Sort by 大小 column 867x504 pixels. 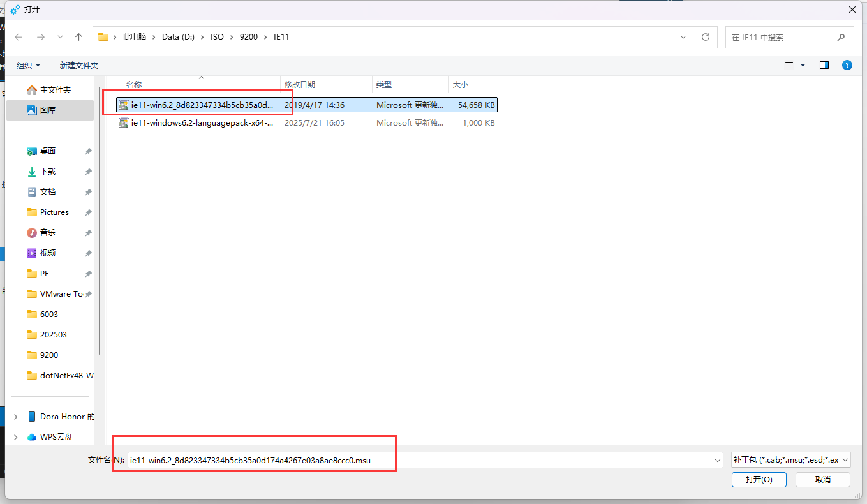(x=460, y=84)
